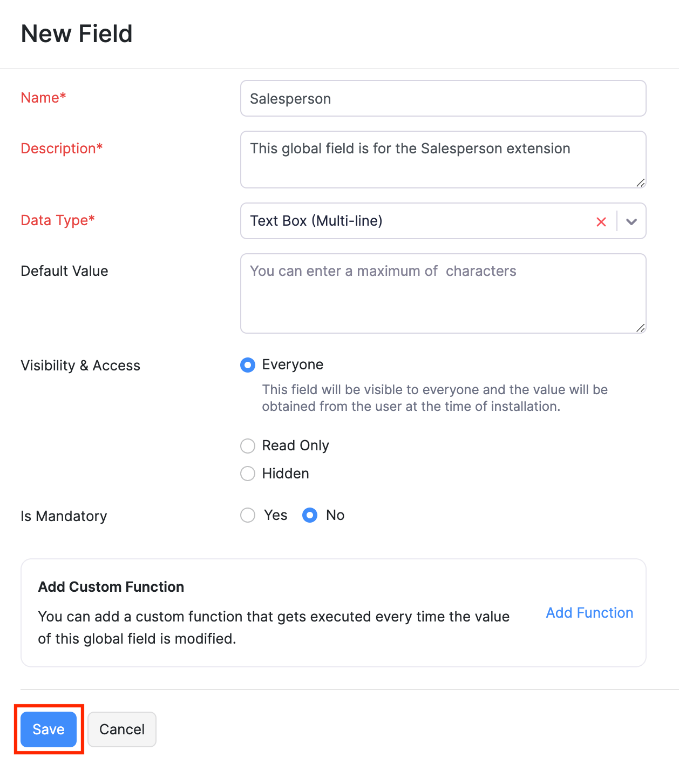This screenshot has height=784, width=679.
Task: Click the Visibility & Access label
Action: click(80, 366)
